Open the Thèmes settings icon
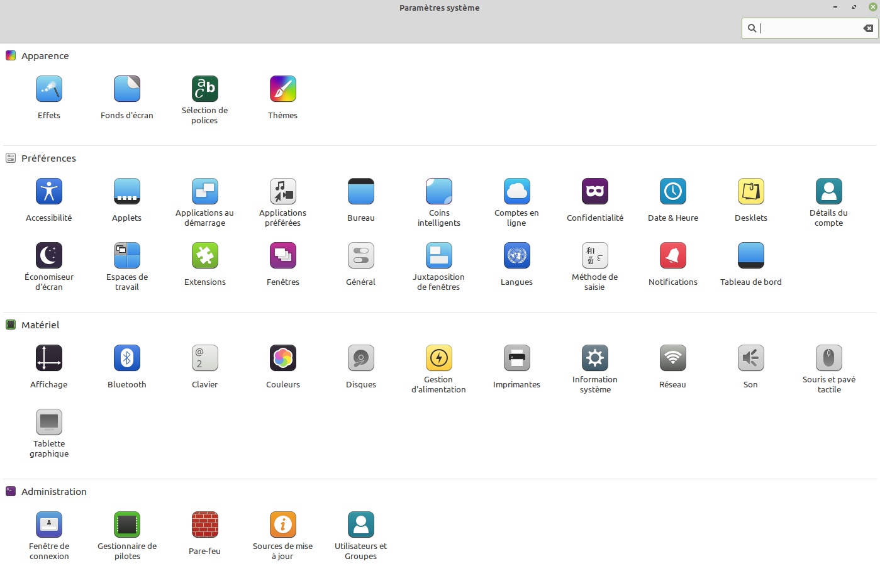Viewport: 880px width, 588px height. [x=283, y=89]
